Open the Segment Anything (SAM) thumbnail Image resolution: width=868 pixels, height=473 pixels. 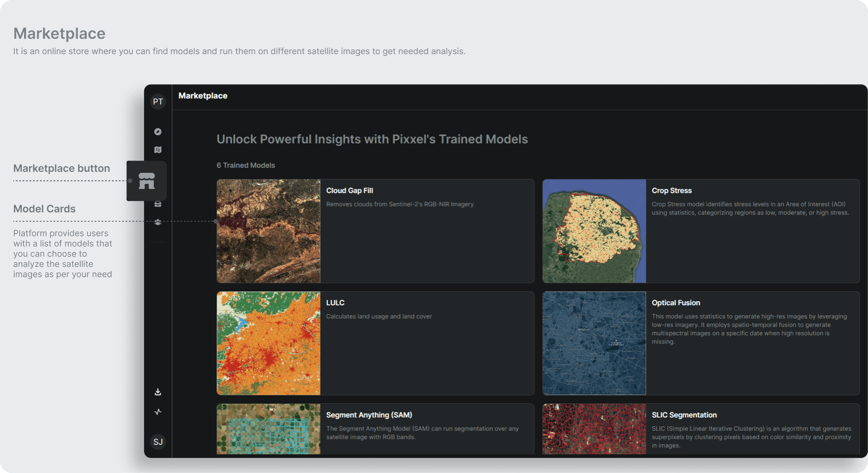click(x=269, y=429)
